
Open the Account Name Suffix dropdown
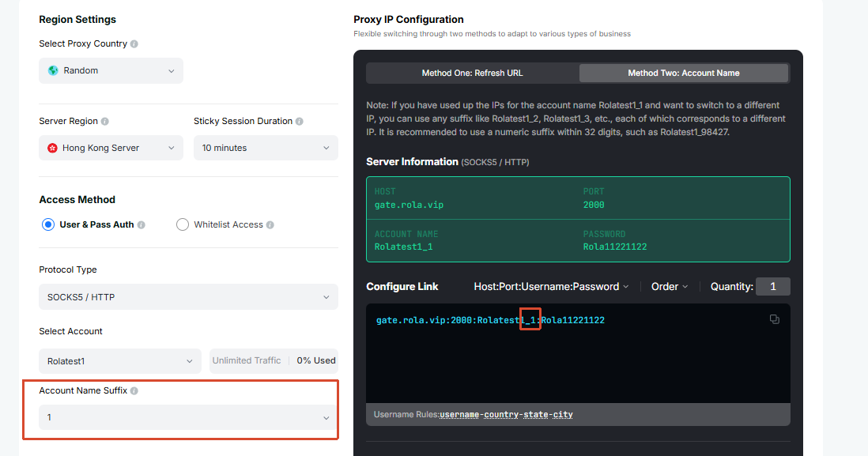tap(188, 417)
